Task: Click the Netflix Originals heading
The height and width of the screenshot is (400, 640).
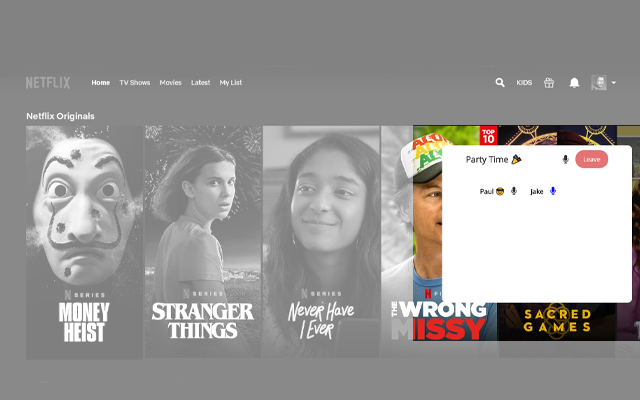Action: 60,116
